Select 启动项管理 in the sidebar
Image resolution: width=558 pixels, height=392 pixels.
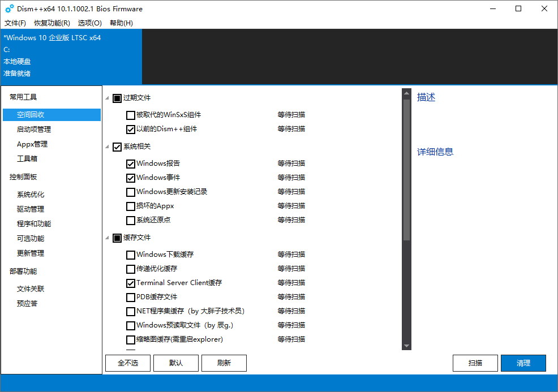pos(34,130)
